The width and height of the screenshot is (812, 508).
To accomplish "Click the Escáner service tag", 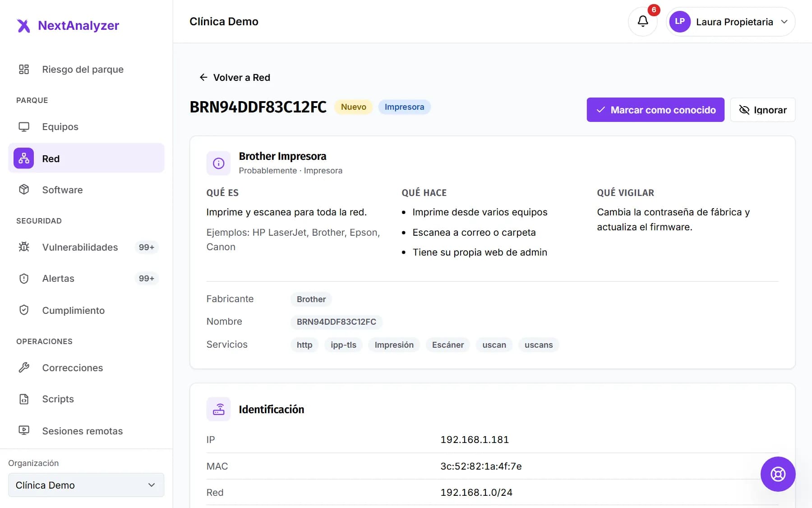I will coord(448,345).
